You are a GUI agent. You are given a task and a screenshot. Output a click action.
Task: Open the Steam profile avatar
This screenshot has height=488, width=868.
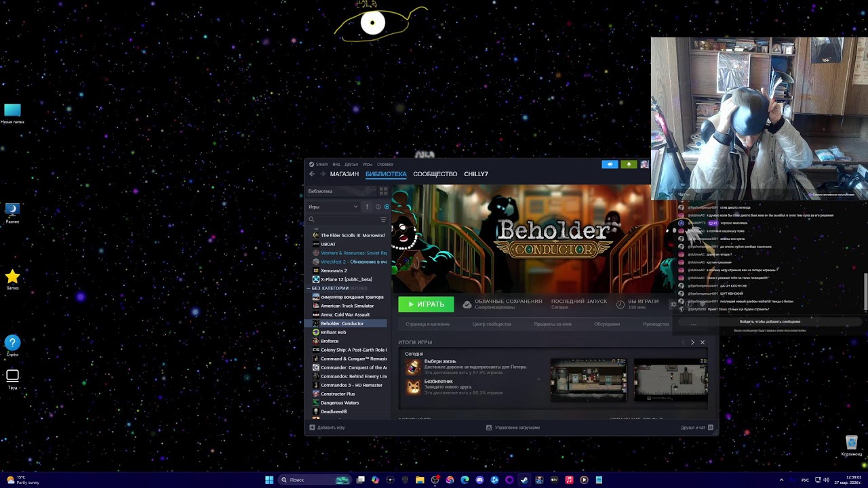pos(644,164)
